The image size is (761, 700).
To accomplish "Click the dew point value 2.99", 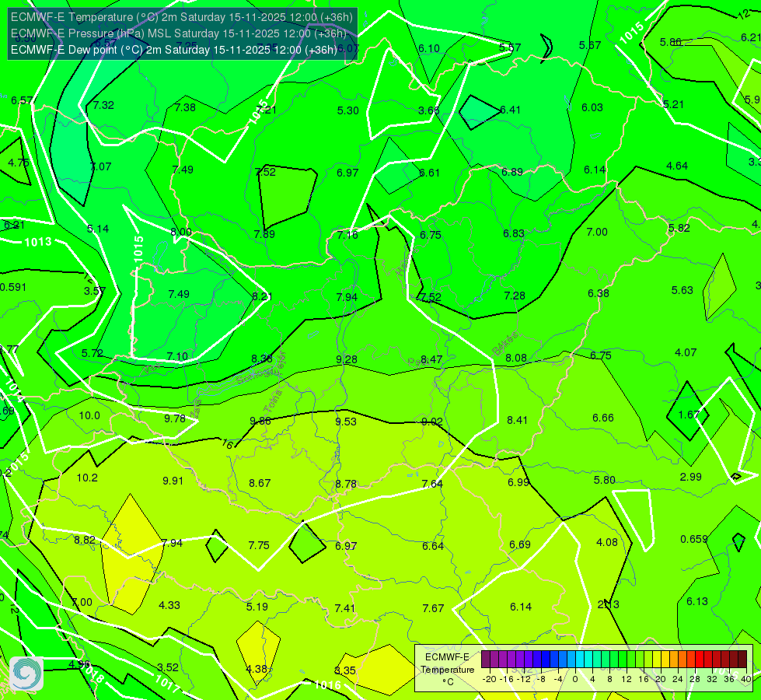I will tap(690, 477).
